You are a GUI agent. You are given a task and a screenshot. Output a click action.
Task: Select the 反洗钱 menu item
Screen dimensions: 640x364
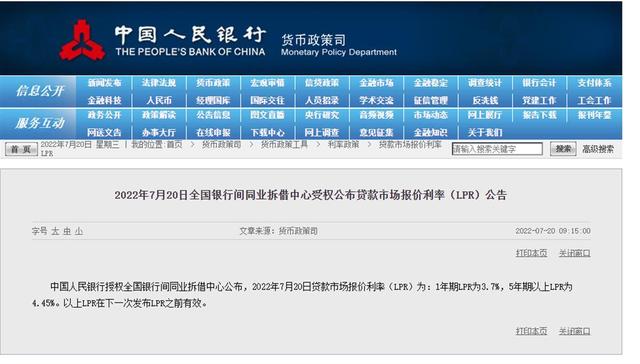tap(485, 100)
